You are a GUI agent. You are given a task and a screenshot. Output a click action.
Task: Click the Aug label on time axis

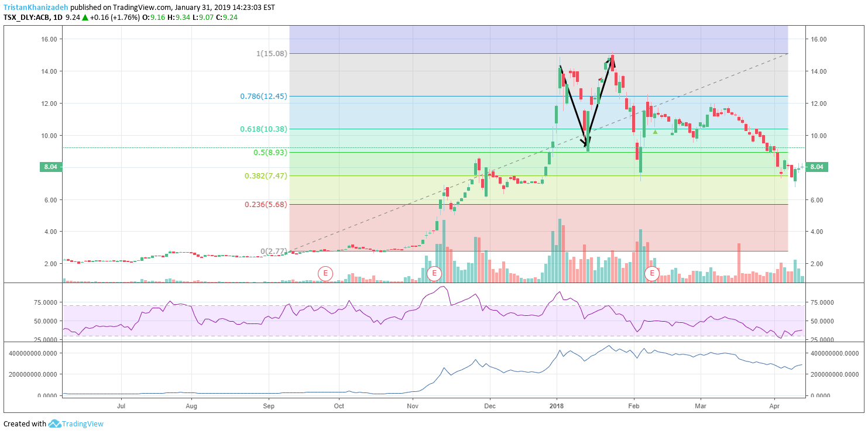click(191, 405)
